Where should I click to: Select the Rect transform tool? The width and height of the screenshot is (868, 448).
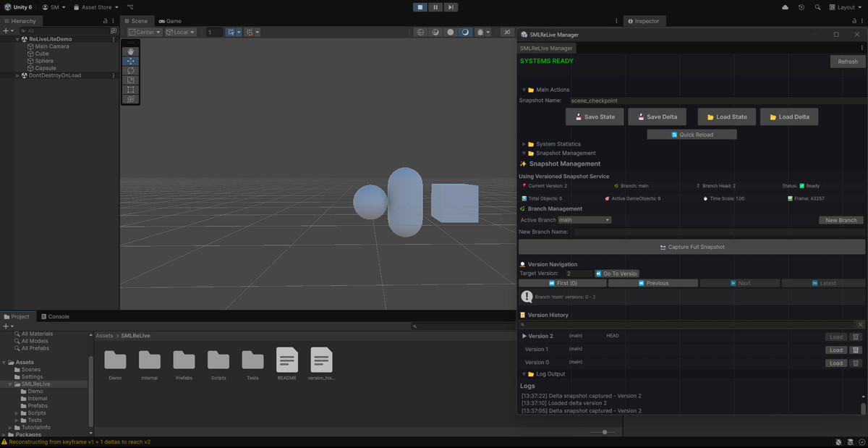[131, 90]
